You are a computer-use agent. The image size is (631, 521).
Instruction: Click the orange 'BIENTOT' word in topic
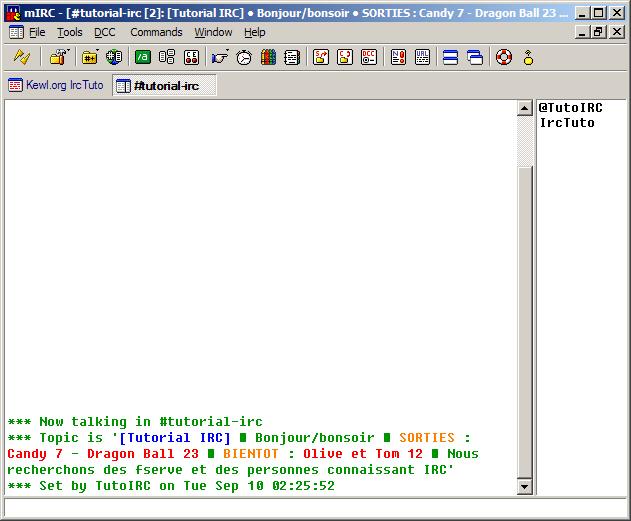pos(251,454)
